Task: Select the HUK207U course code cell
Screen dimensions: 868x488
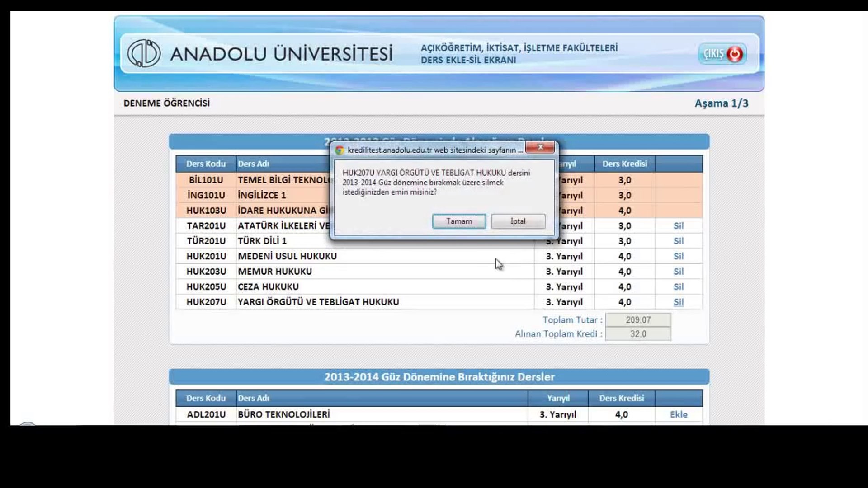Action: 206,302
